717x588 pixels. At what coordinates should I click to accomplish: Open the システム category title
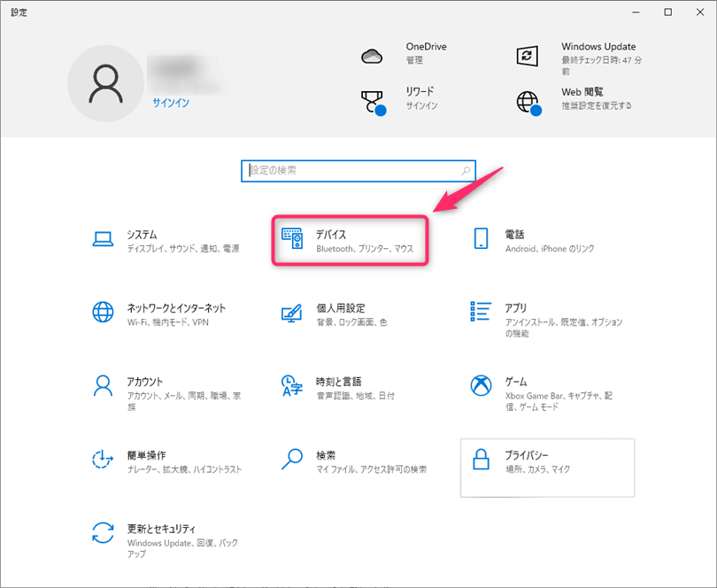point(142,235)
